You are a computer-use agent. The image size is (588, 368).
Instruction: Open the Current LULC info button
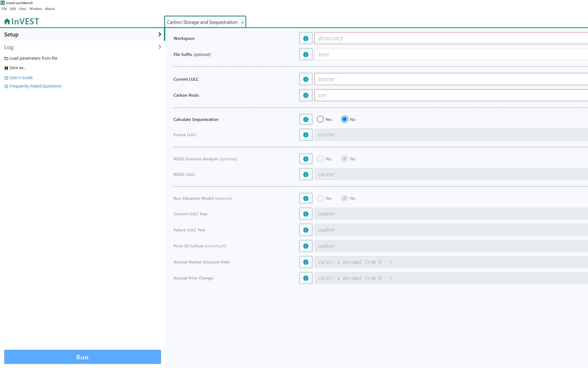[306, 79]
